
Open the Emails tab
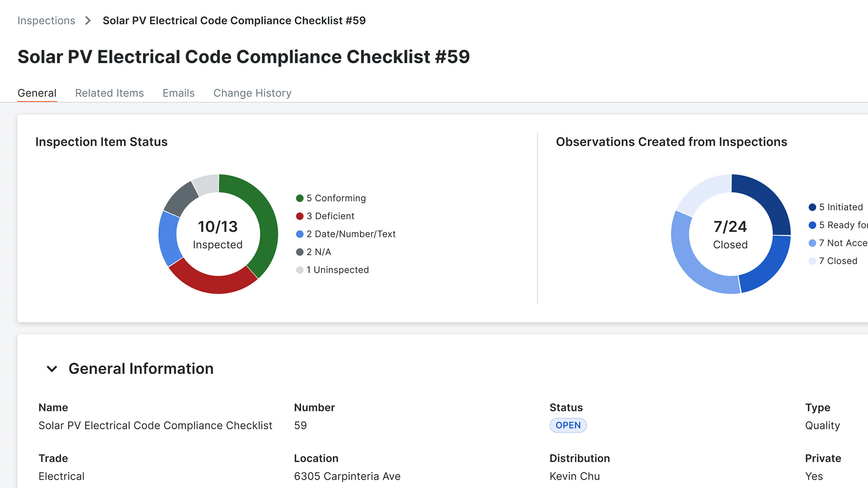[x=179, y=93]
